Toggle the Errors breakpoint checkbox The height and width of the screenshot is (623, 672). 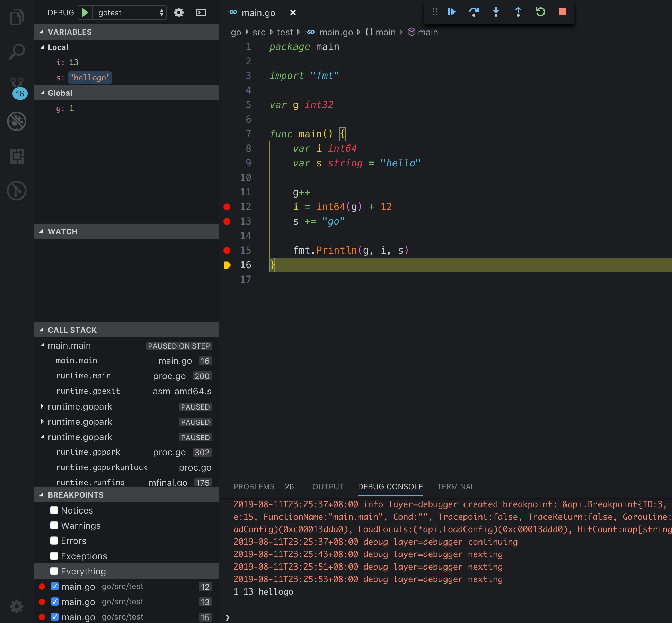coord(54,541)
